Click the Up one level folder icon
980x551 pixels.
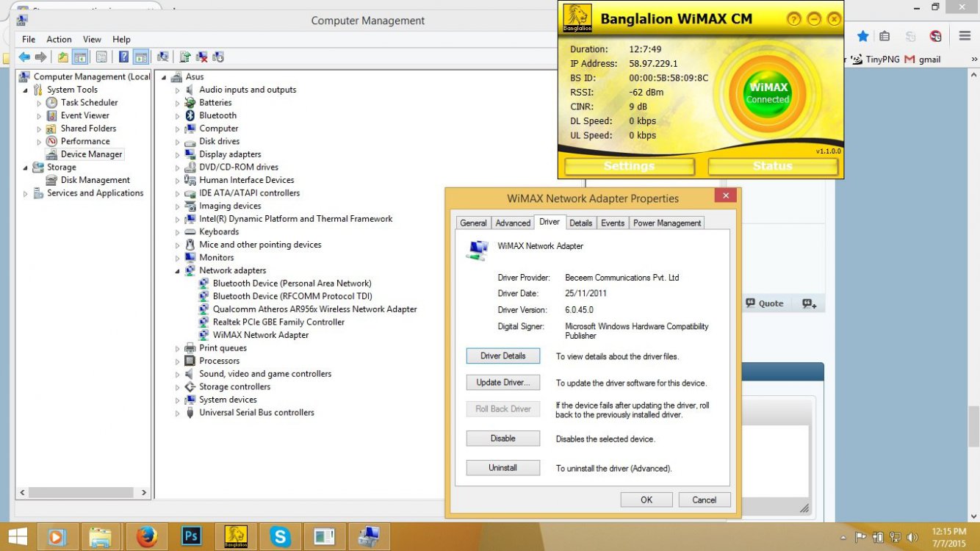click(x=63, y=57)
